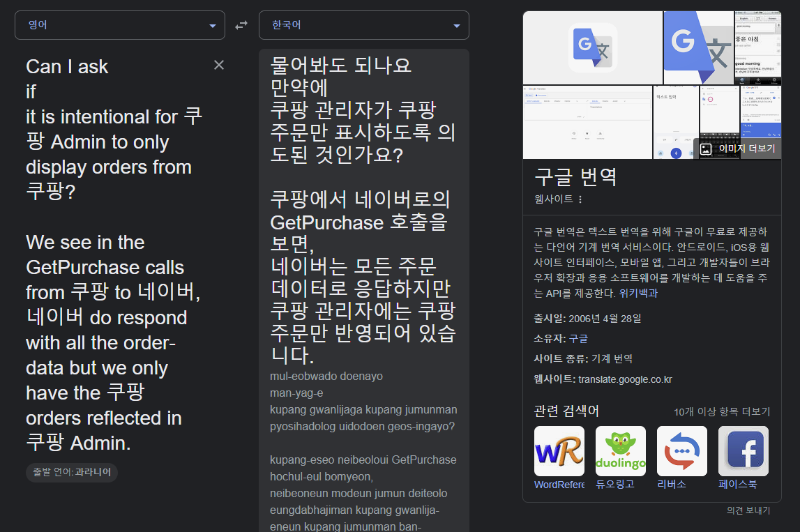
Task: Click the translate.google.co.kr website text
Action: tap(625, 379)
